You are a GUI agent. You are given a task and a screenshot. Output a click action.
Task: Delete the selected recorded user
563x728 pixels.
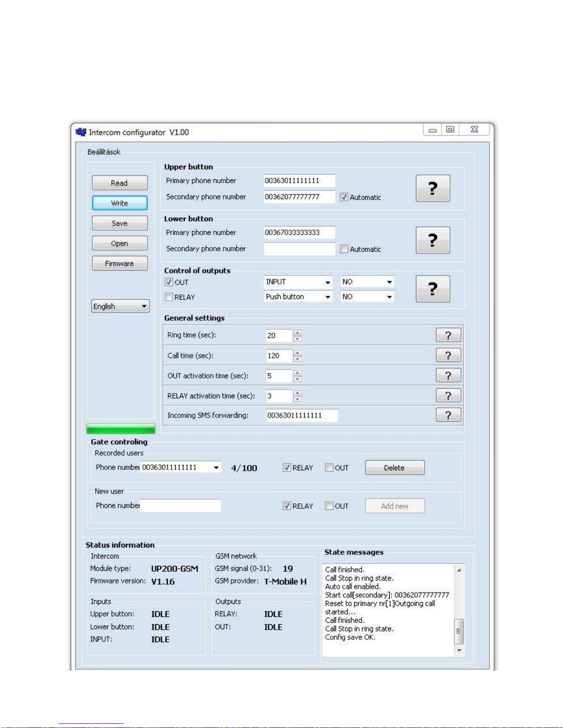[x=395, y=468]
